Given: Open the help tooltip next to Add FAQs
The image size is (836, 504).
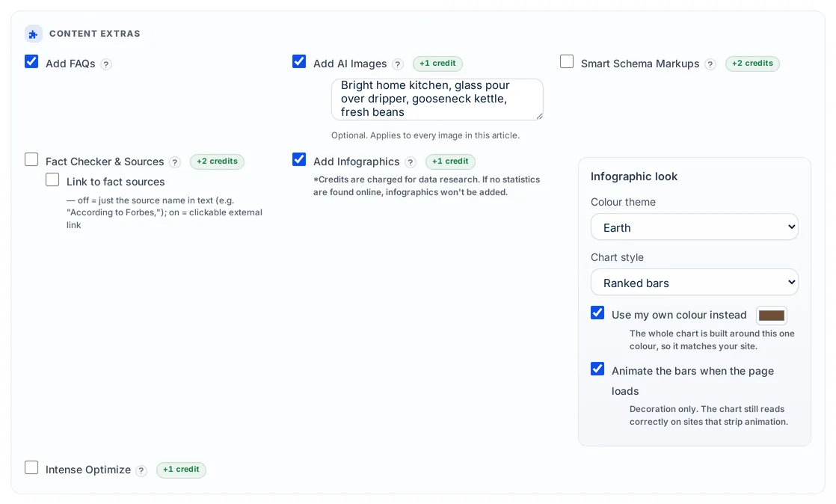Looking at the screenshot, I should coord(106,64).
